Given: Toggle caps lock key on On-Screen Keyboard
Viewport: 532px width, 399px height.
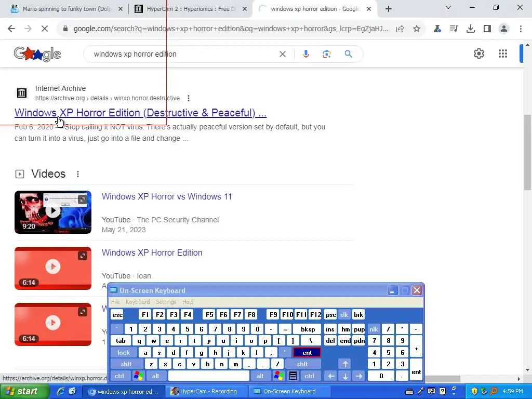Looking at the screenshot, I should pyautogui.click(x=124, y=353).
